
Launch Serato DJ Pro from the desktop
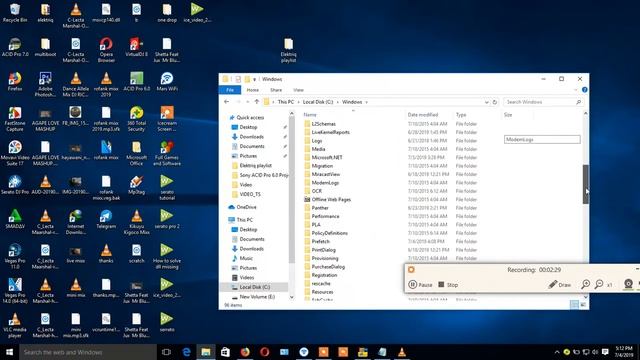point(15,184)
